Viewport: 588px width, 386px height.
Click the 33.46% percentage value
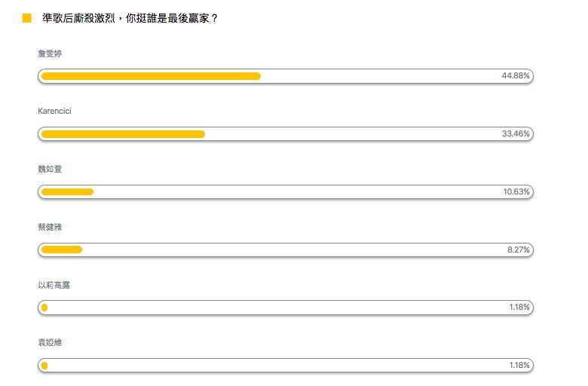coord(516,133)
